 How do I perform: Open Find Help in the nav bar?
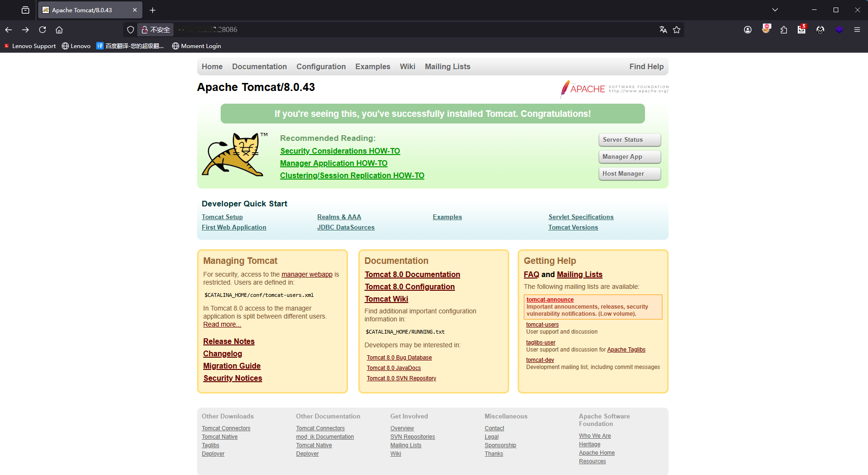point(646,66)
